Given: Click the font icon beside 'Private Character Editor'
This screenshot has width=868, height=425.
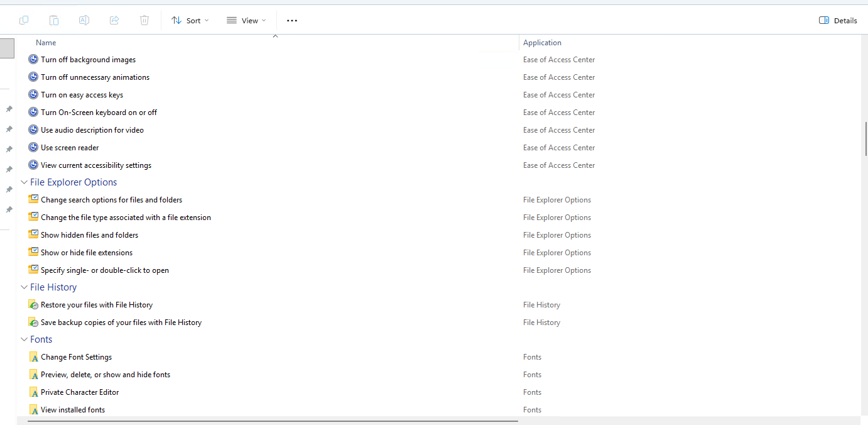Looking at the screenshot, I should 33,392.
